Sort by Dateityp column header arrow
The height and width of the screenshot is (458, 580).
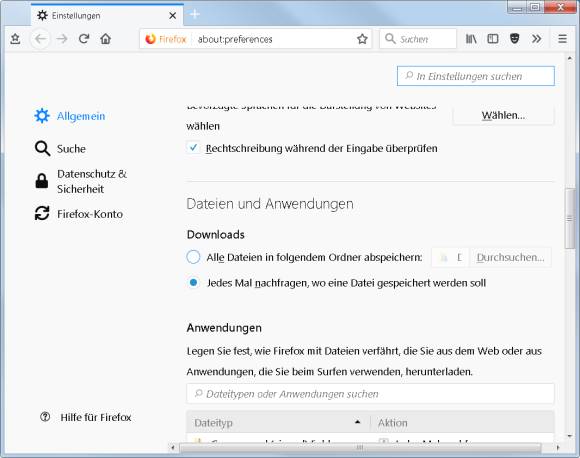(357, 422)
